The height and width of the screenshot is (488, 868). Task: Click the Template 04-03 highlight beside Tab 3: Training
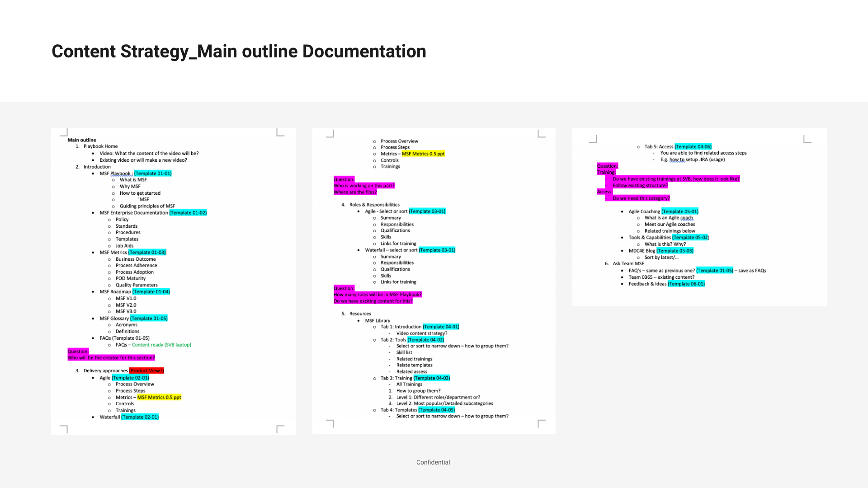(x=432, y=378)
